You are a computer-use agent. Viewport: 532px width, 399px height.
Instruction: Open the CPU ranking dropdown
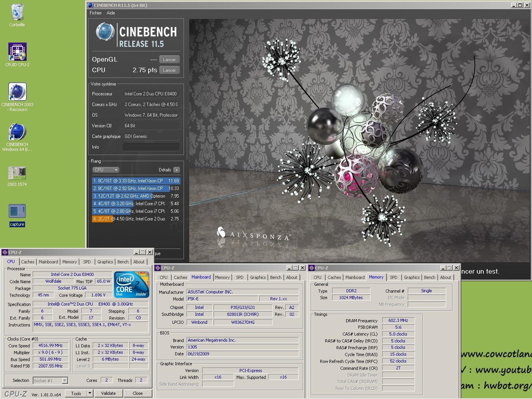(x=106, y=170)
